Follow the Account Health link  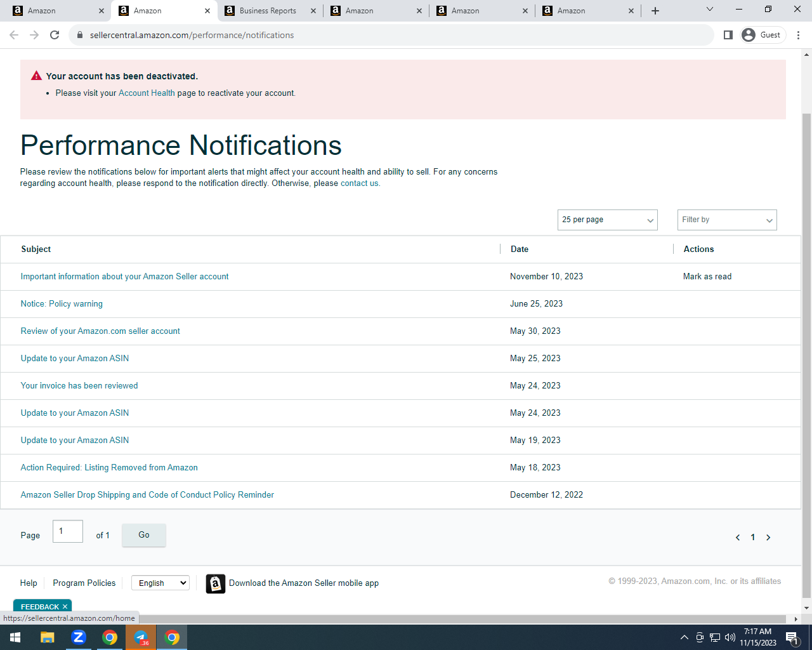point(147,93)
